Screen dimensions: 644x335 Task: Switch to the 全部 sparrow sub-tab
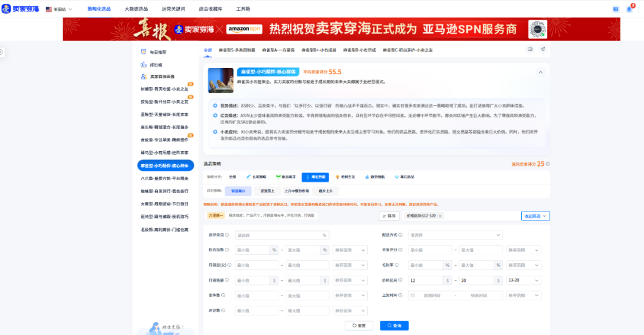click(x=208, y=50)
